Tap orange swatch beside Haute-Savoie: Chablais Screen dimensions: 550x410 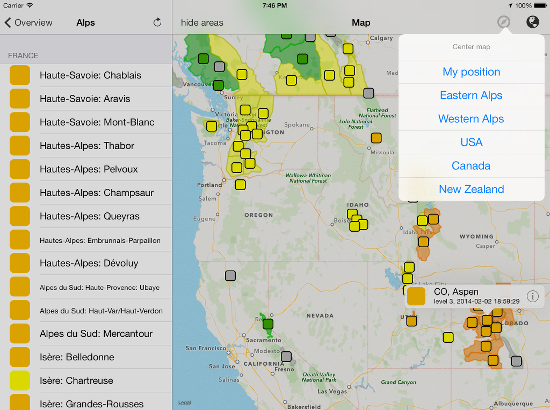20,75
